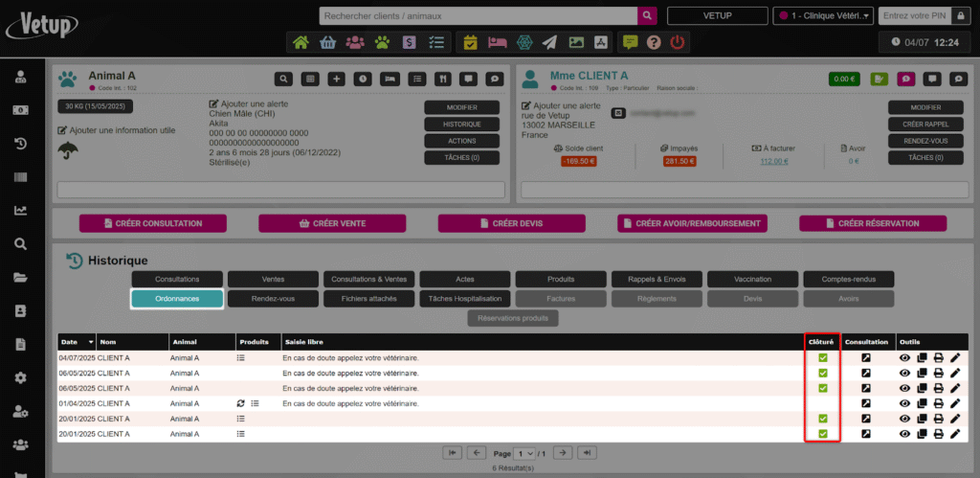Viewport: 980px width, 478px height.
Task: Click the search clients / animals field
Action: pos(478,16)
